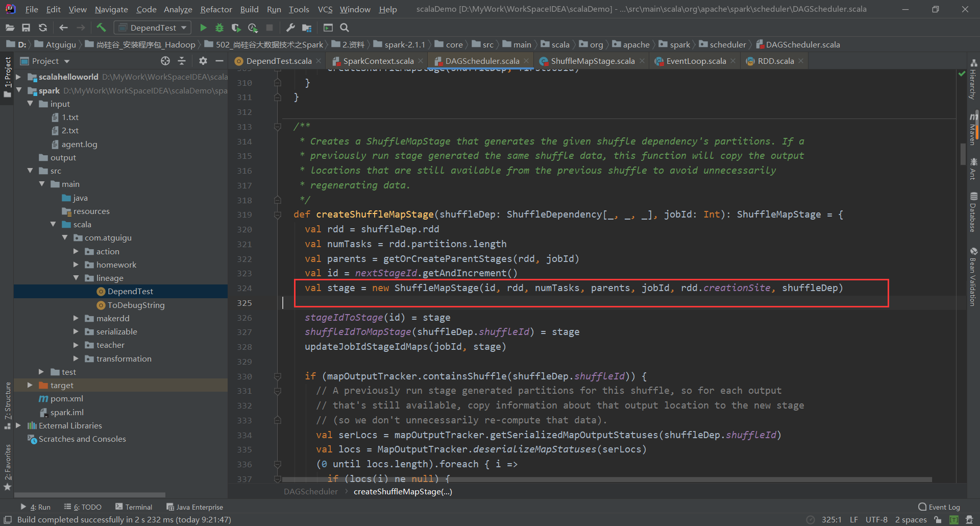Switch to the SparkContext.scala tab

(x=378, y=61)
